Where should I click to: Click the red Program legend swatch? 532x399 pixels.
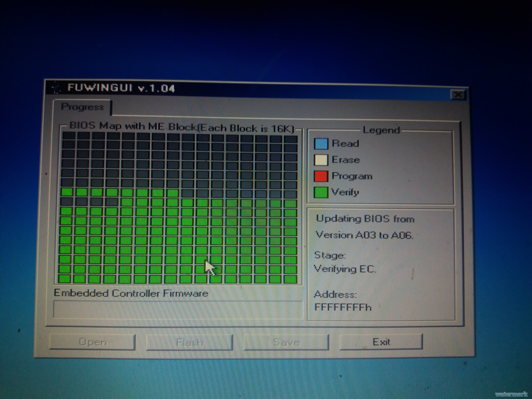[x=321, y=176]
